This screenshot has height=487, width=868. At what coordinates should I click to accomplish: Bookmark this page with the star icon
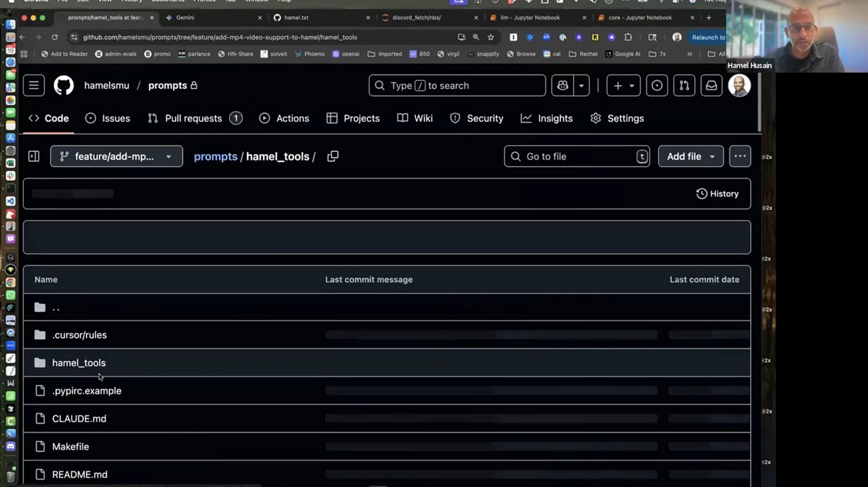491,37
